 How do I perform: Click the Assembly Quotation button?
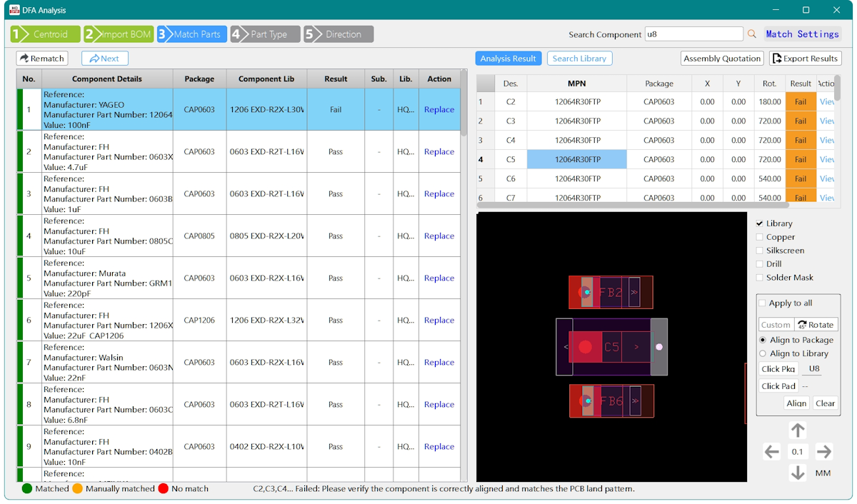tap(721, 58)
